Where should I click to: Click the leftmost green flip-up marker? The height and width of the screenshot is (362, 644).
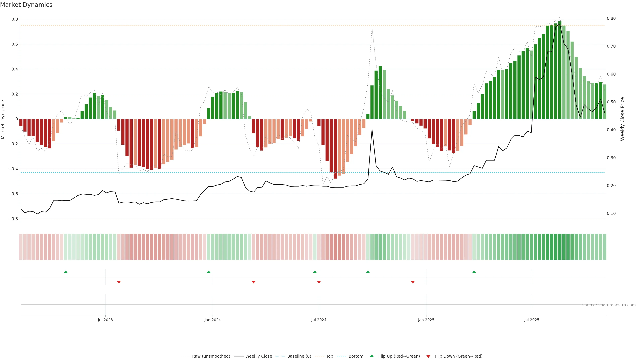[66, 272]
